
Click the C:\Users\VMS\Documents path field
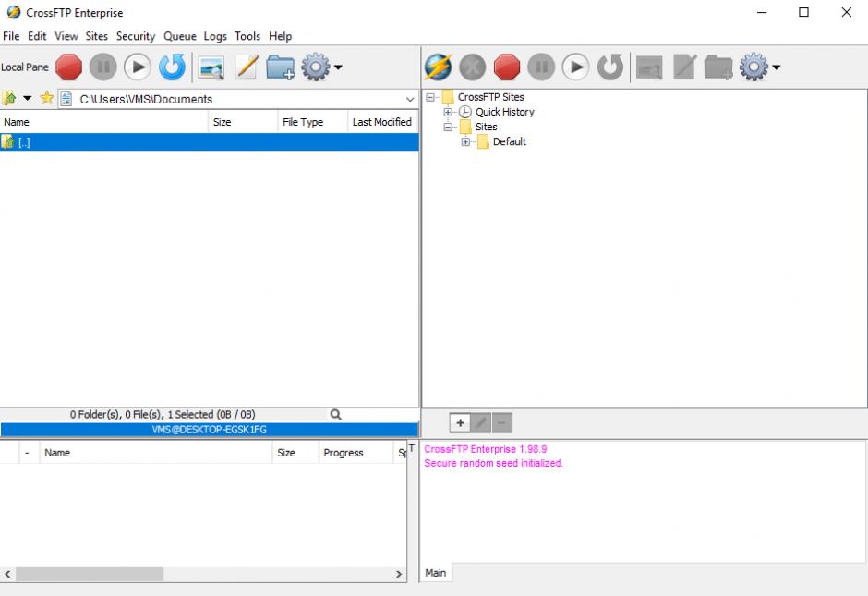pyautogui.click(x=238, y=99)
